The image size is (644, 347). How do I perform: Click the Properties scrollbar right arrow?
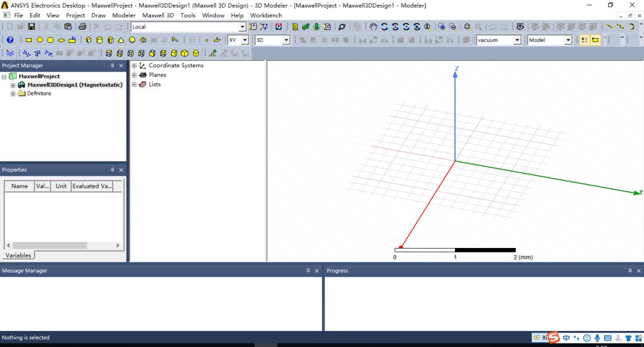point(118,246)
